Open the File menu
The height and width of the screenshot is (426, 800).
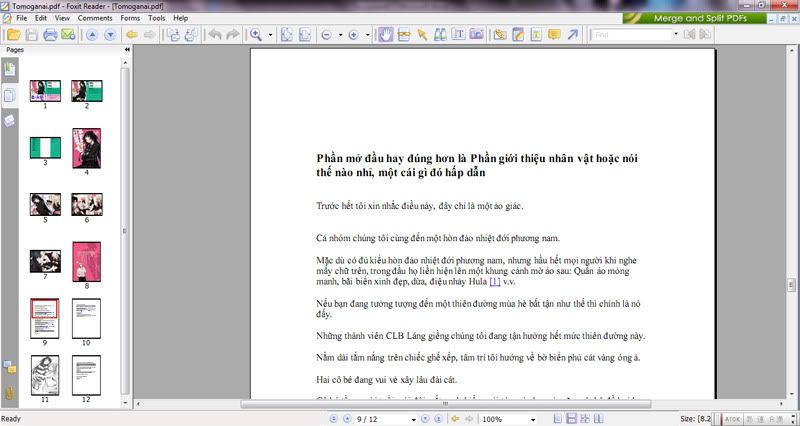coord(21,18)
